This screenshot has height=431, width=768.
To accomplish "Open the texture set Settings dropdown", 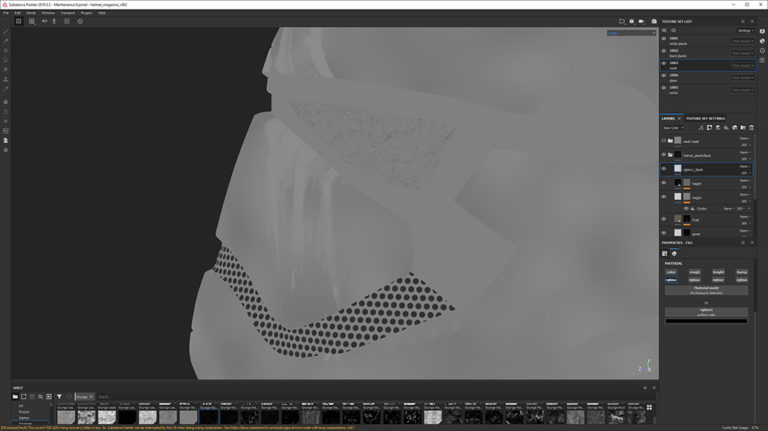I will pos(745,30).
